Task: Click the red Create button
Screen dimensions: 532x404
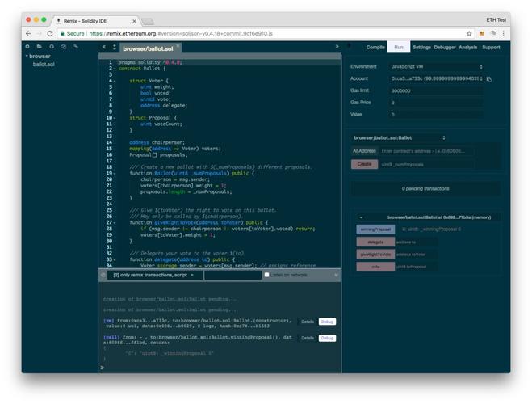Action: (x=364, y=164)
